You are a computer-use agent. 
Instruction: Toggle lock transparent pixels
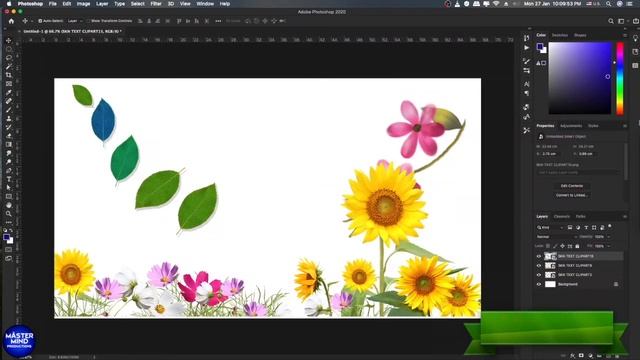[x=548, y=246]
